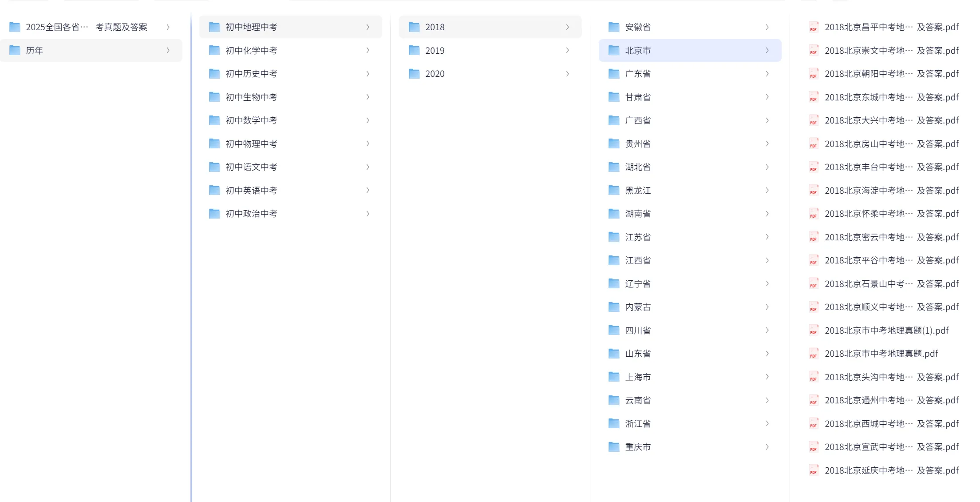
Task: Click PDF icon of 2018北京延庆 file
Action: pos(813,470)
